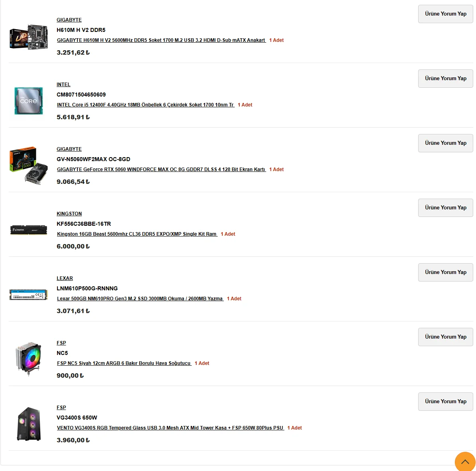Open the Kingston RAM stick image
Screen dimensions: 476x471
pos(29,230)
